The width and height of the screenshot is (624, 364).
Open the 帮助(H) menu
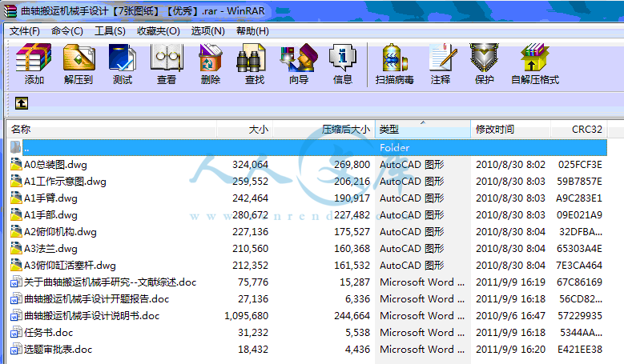(x=252, y=31)
